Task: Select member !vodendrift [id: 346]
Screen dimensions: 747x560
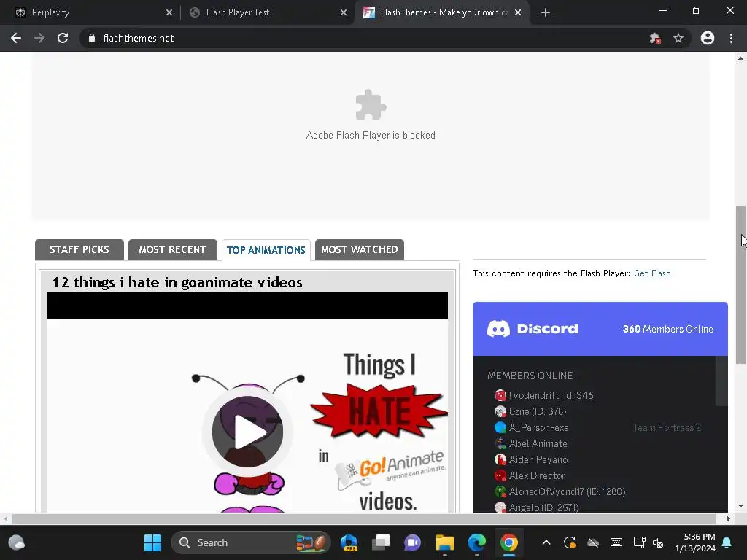Action: point(545,395)
